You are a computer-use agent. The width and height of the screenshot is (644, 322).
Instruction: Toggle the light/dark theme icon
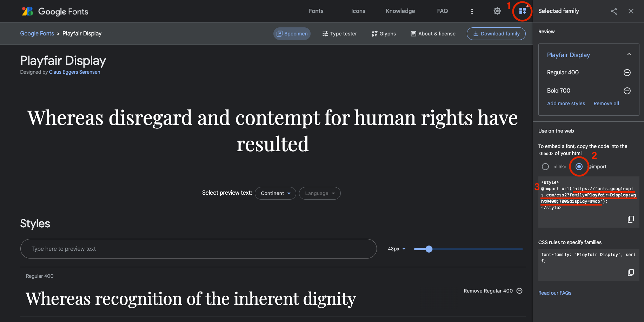click(497, 11)
